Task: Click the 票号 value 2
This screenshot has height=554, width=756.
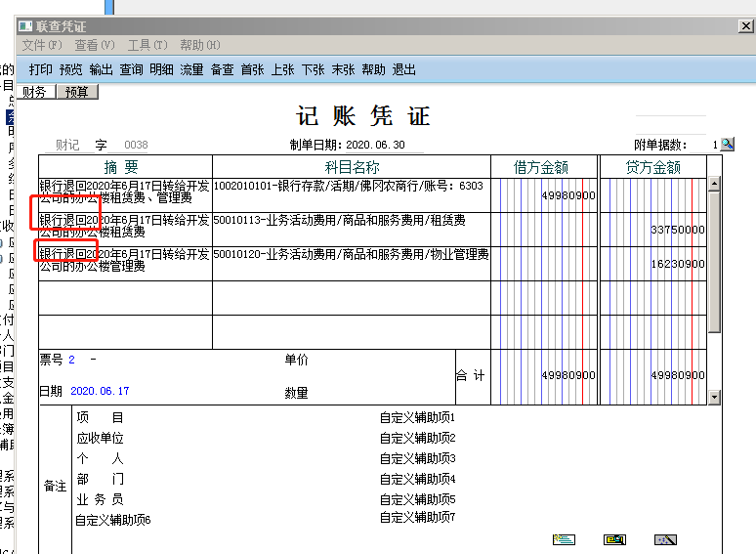Action: [x=72, y=360]
